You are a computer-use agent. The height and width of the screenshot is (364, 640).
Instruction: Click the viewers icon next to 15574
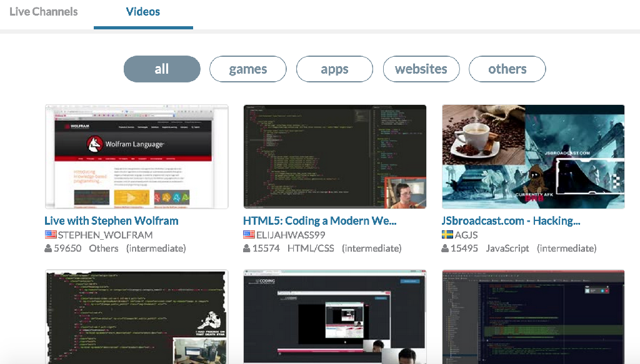tap(247, 248)
